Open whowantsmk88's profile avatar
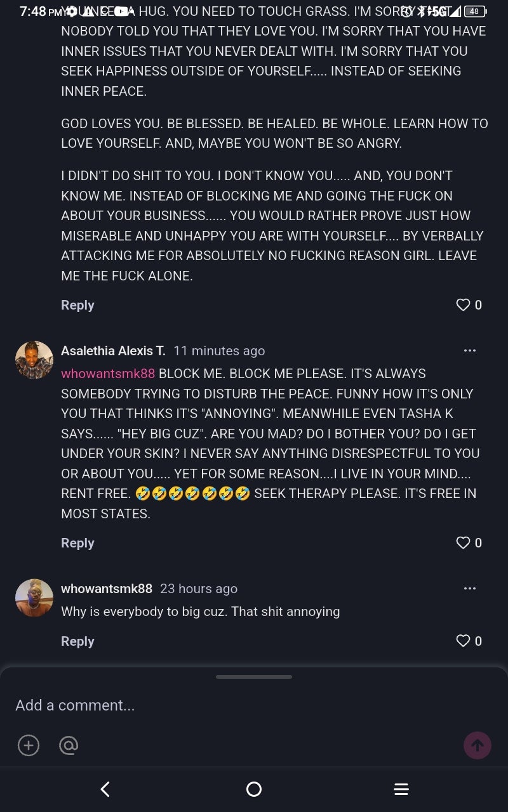This screenshot has height=812, width=508. (34, 598)
